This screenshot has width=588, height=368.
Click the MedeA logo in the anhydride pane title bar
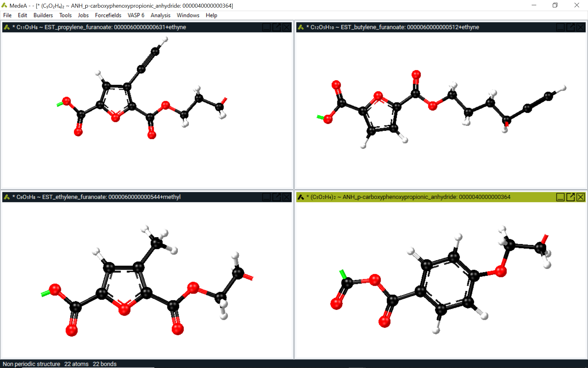click(x=300, y=197)
